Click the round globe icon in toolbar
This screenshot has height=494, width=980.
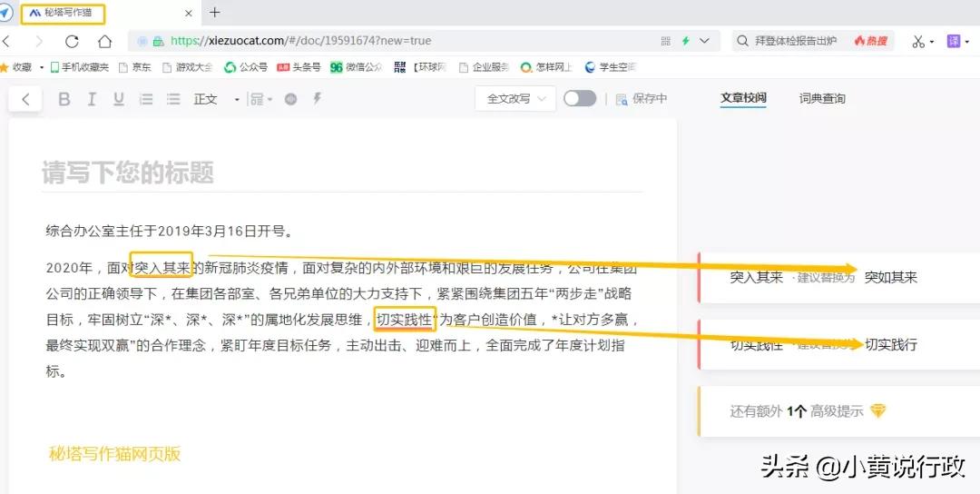pyautogui.click(x=290, y=99)
